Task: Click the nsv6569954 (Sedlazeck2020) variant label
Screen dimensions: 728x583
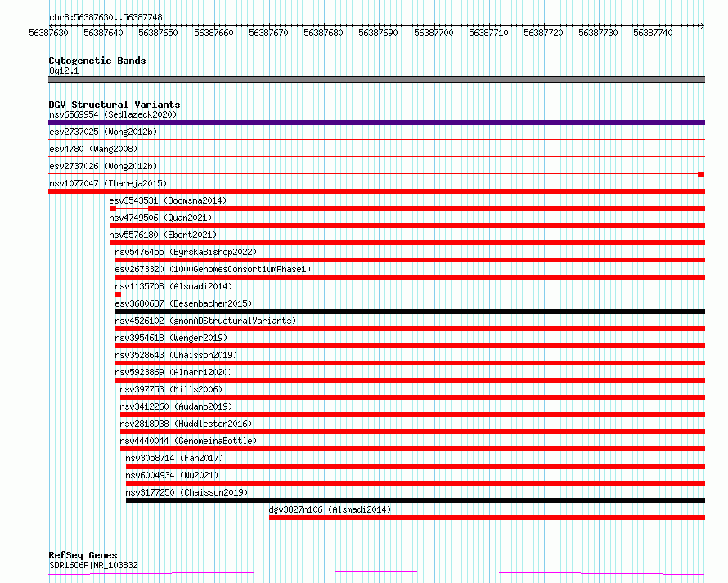Action: click(113, 114)
